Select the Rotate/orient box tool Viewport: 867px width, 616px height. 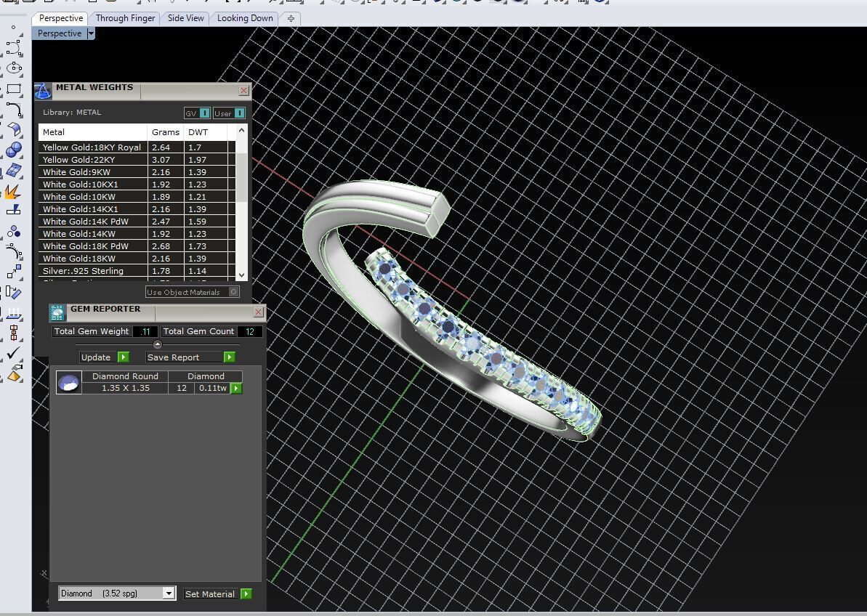[14, 292]
